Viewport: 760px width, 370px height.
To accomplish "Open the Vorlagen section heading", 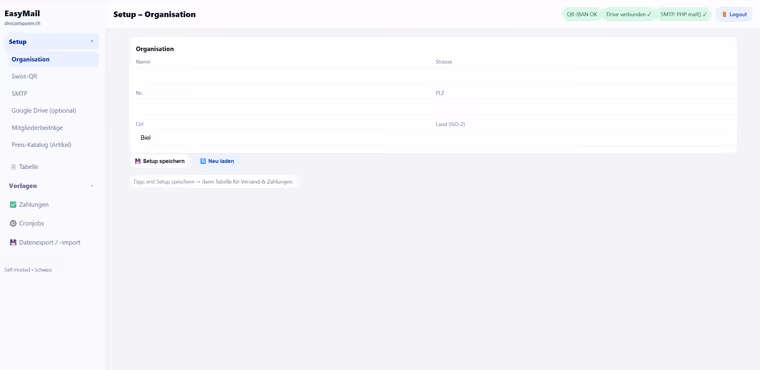I will point(23,186).
